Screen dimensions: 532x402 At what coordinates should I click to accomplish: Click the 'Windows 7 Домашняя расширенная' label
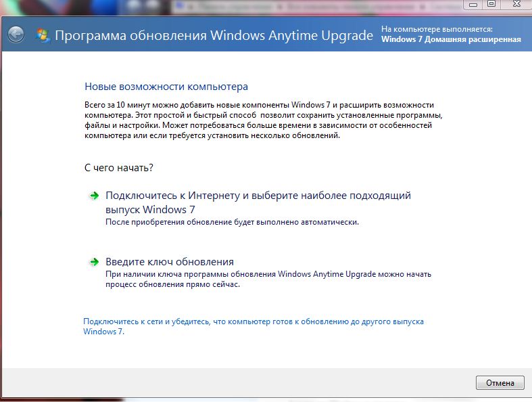(x=451, y=39)
